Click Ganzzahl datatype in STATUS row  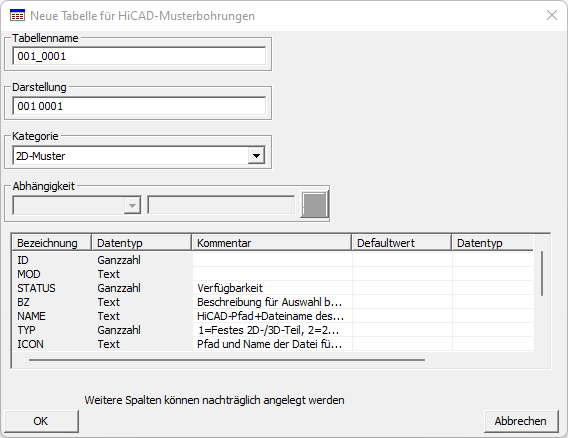119,288
